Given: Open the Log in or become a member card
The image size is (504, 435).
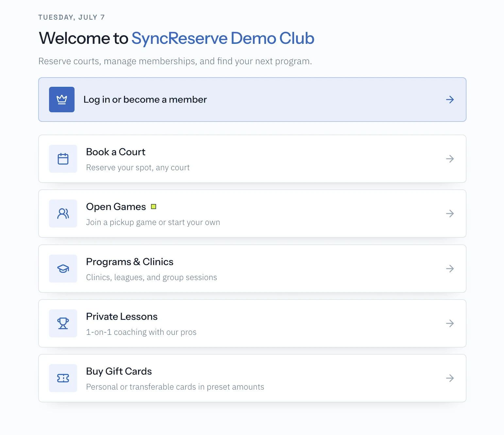Looking at the screenshot, I should [252, 100].
